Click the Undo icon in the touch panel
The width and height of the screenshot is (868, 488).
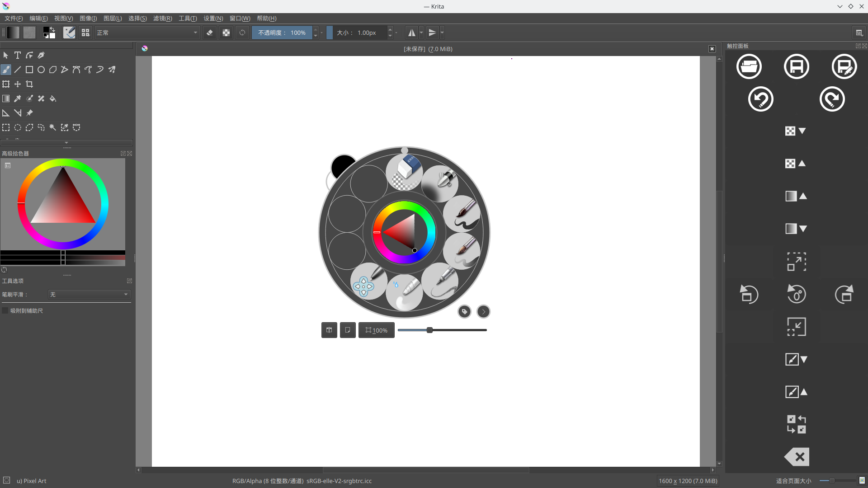point(761,99)
